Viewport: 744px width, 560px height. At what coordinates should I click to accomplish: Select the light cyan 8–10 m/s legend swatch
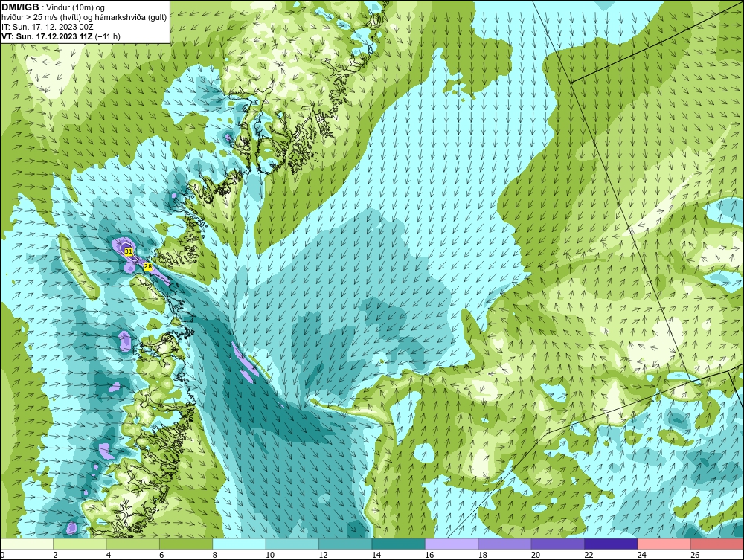pyautogui.click(x=239, y=544)
